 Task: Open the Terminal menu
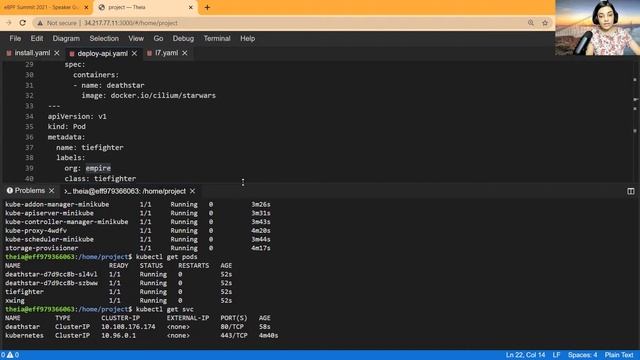217,38
